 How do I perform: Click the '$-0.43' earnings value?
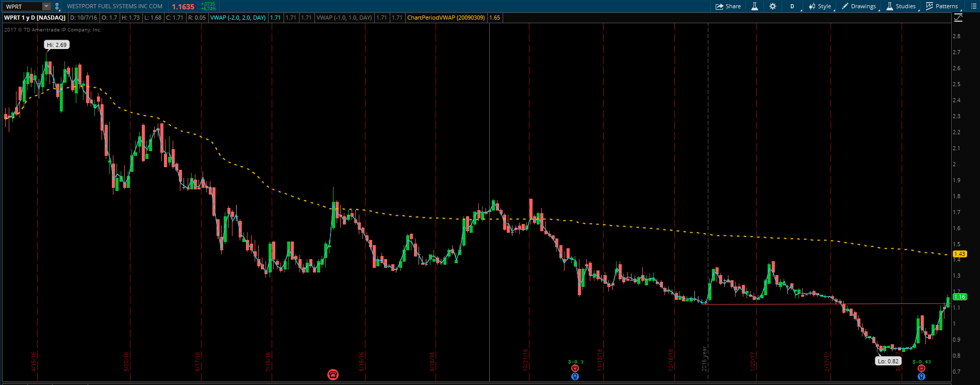[922, 362]
